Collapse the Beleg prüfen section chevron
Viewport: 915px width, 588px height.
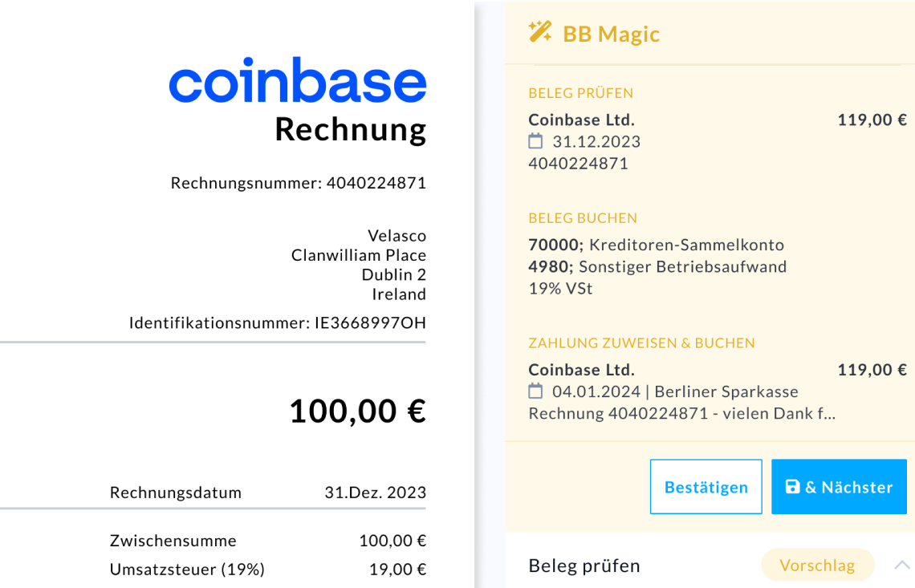pos(901,566)
